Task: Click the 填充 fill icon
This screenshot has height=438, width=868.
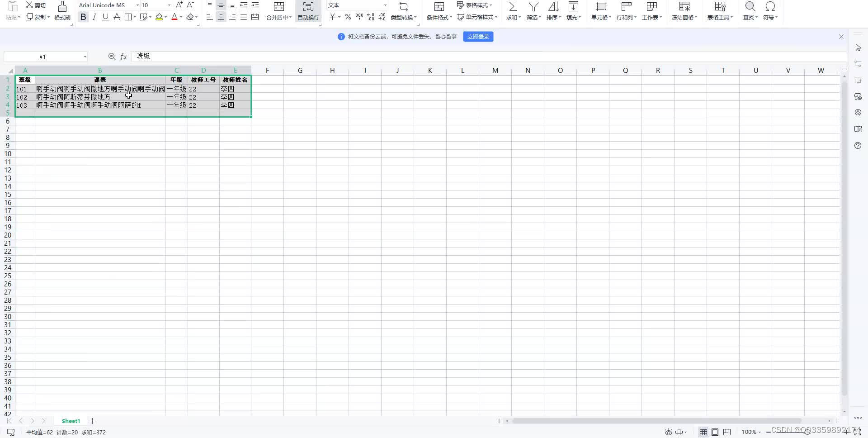Action: [x=573, y=6]
